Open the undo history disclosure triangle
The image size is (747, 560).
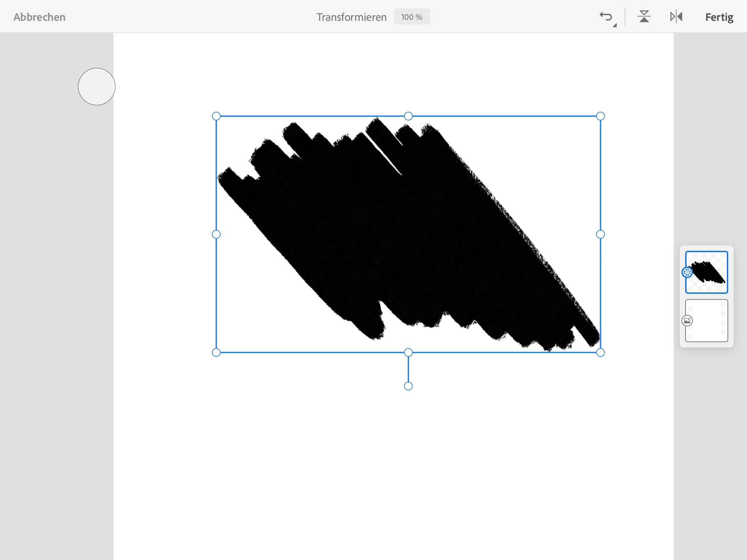615,25
